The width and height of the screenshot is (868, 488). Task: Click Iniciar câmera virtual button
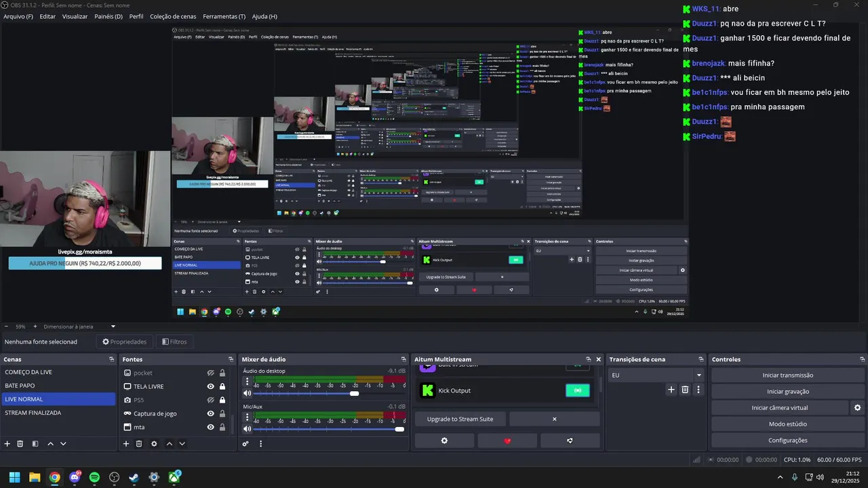[x=780, y=408]
